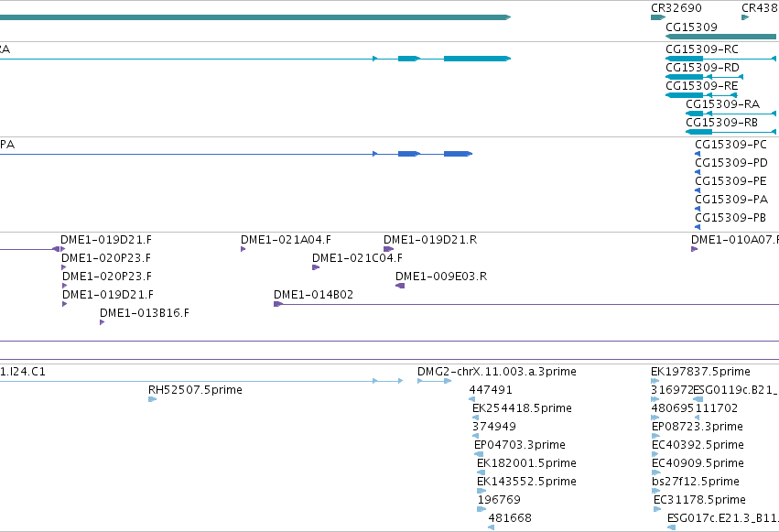Select the 481668 EST arrow
The image size is (779, 532).
(492, 527)
